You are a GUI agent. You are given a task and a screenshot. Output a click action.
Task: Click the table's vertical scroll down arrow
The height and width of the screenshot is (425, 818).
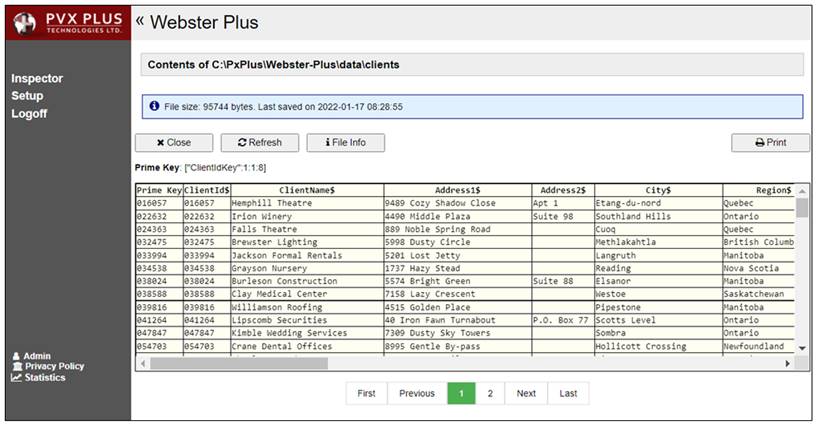(802, 348)
